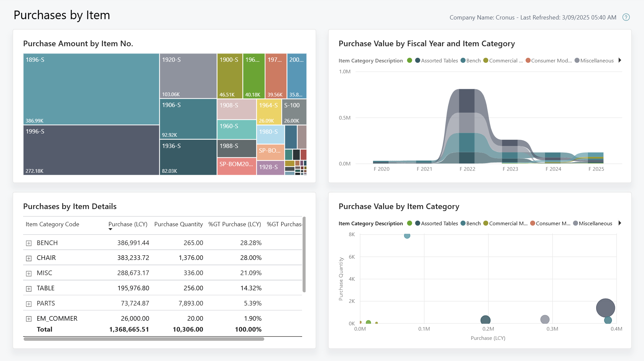Click the orange Consumer Mod color swatch
Screen dimensions: 644x361
coord(528,60)
